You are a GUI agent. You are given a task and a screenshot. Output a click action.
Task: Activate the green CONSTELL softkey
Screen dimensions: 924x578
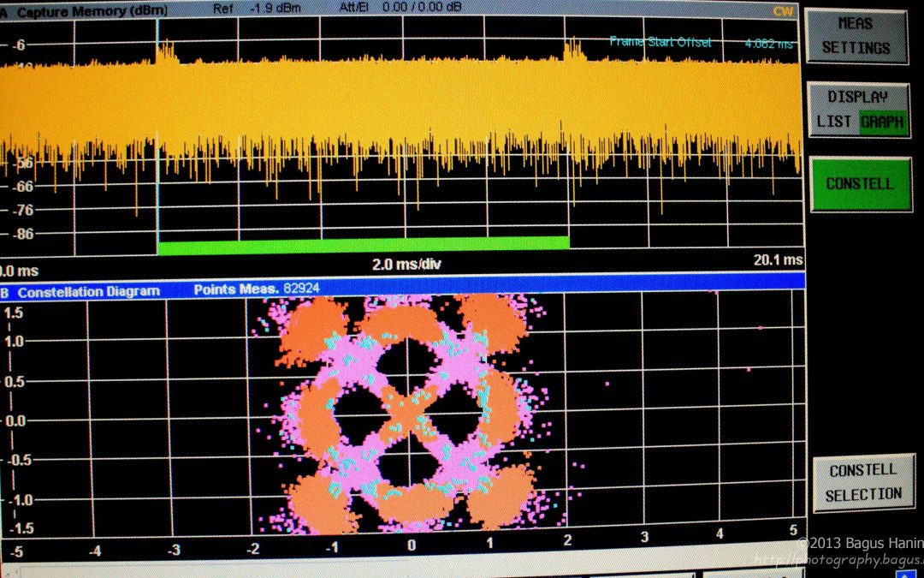[x=861, y=183]
